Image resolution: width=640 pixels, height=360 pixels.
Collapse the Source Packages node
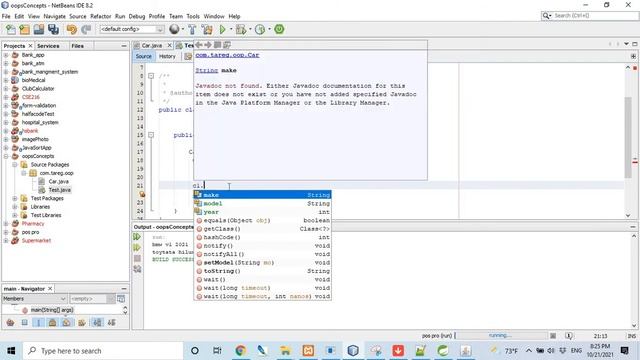click(15, 164)
